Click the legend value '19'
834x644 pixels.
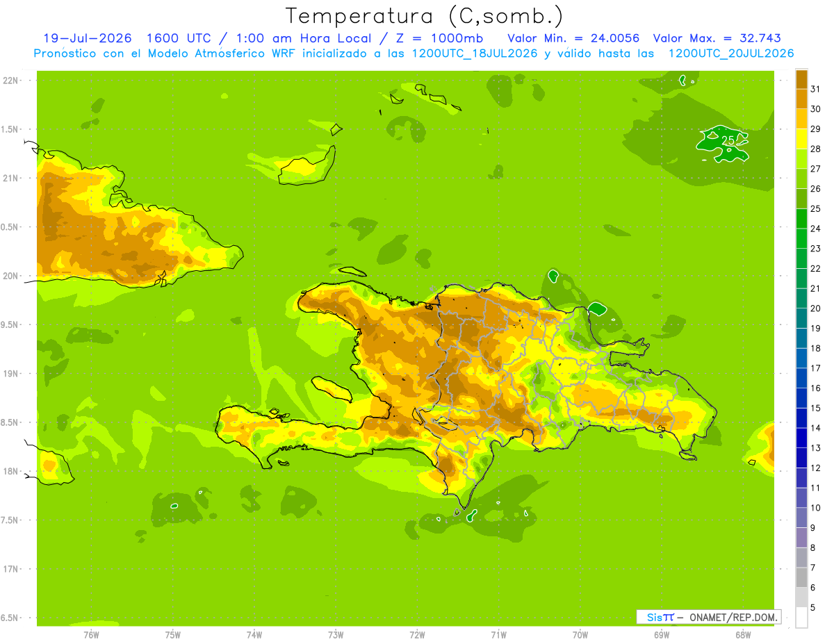point(816,329)
